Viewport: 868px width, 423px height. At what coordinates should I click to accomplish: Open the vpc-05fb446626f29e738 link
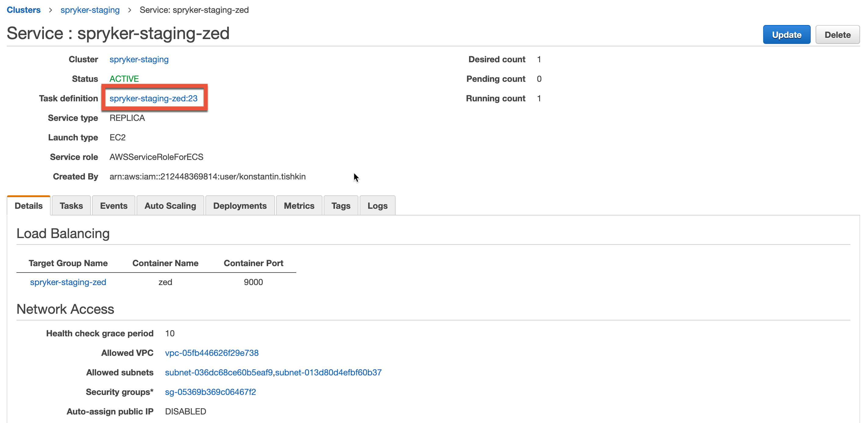click(212, 353)
